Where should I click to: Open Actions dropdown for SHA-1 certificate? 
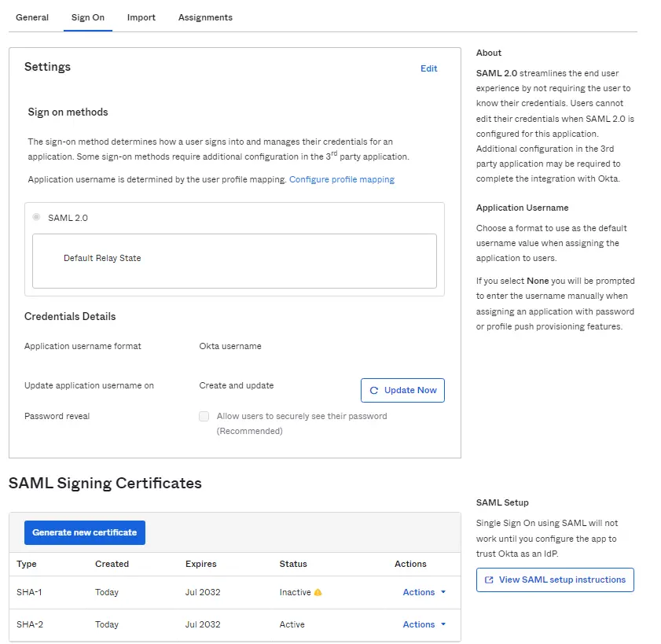[424, 592]
